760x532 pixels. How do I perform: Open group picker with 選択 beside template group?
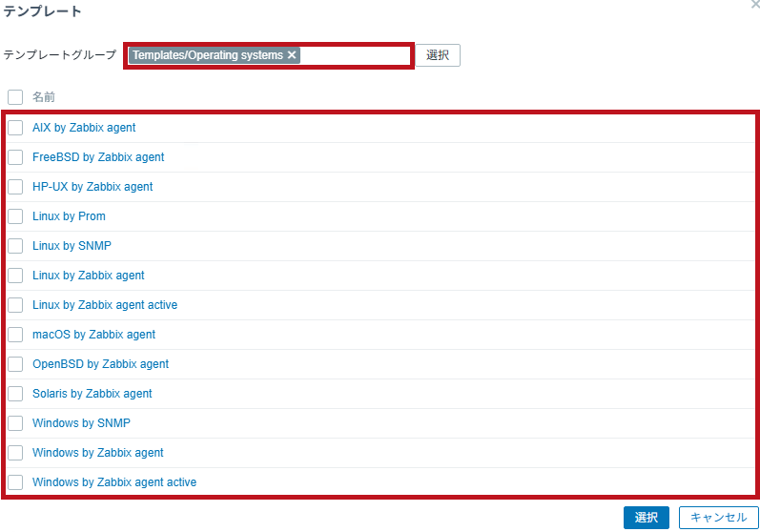[438, 55]
